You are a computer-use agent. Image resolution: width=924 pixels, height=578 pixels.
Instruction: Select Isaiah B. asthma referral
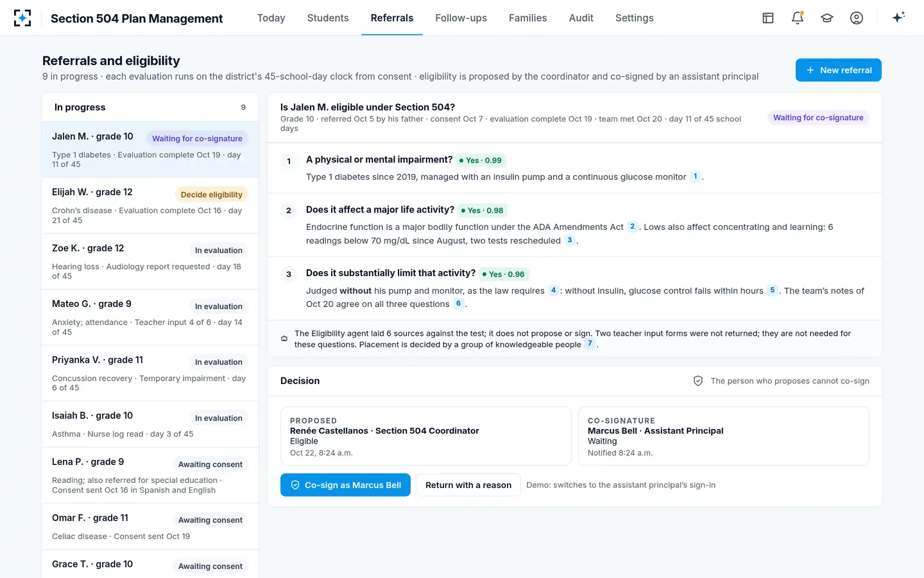[x=150, y=425]
